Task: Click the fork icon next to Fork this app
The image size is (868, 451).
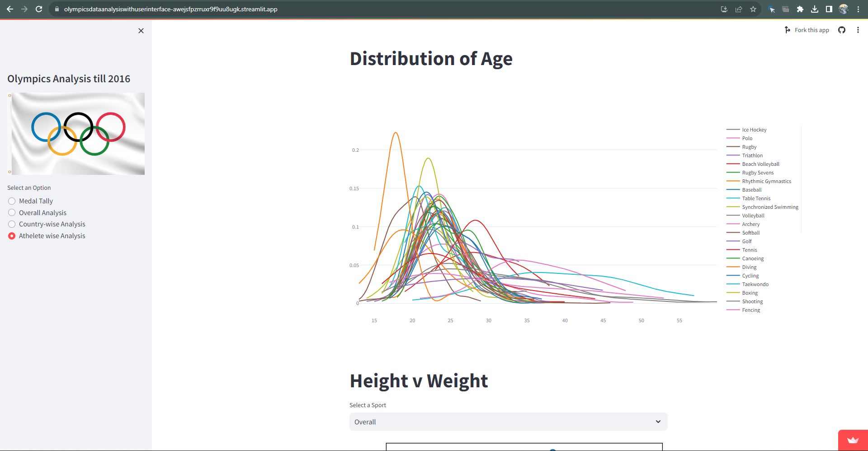Action: tap(788, 30)
